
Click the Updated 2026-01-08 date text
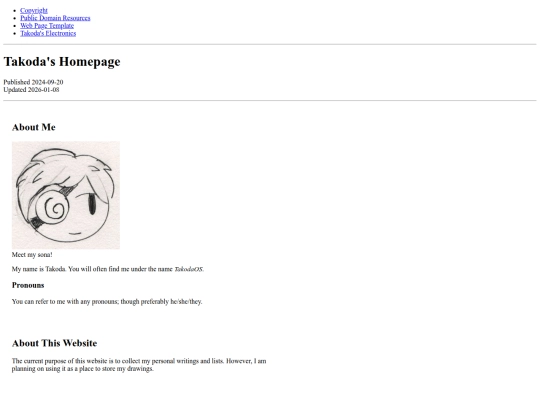point(31,90)
